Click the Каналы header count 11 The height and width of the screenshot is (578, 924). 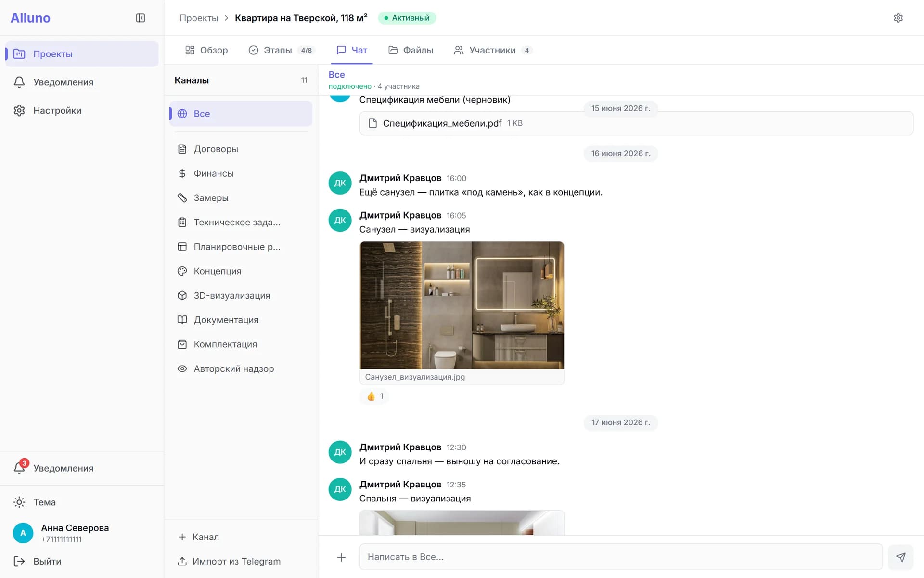[304, 80]
